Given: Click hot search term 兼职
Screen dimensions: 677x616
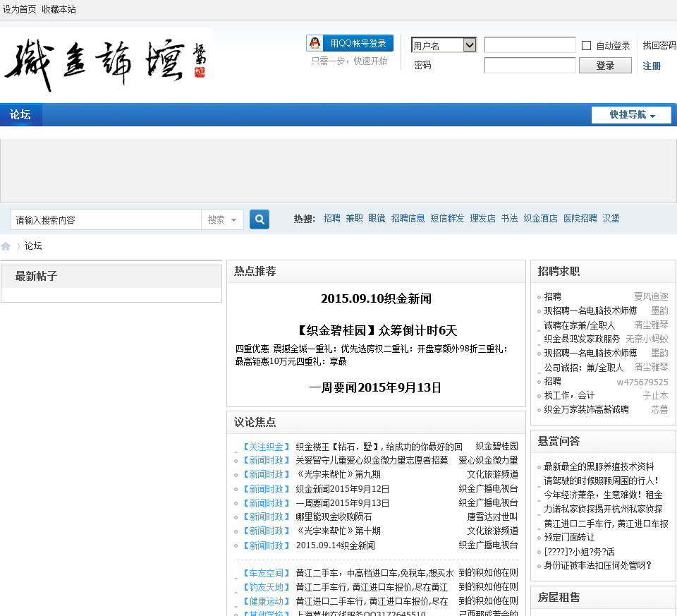Looking at the screenshot, I should tap(354, 219).
